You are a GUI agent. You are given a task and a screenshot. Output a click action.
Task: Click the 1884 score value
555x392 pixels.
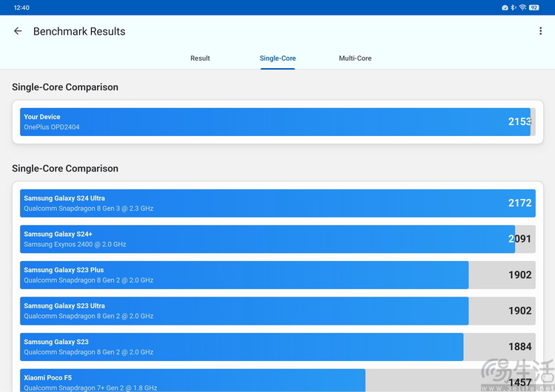520,346
